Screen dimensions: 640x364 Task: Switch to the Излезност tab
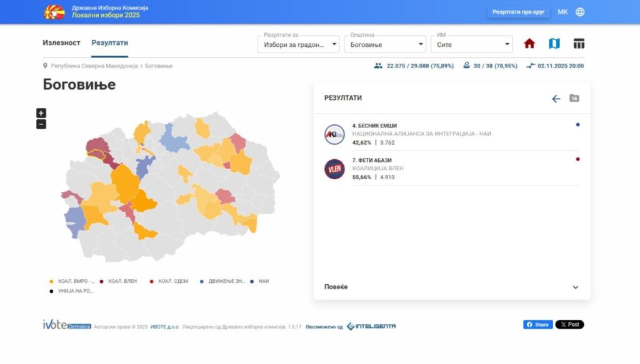61,43
